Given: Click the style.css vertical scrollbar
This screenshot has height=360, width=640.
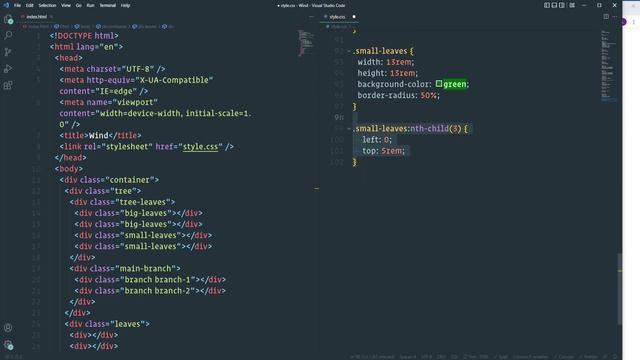Looking at the screenshot, I should (620, 288).
